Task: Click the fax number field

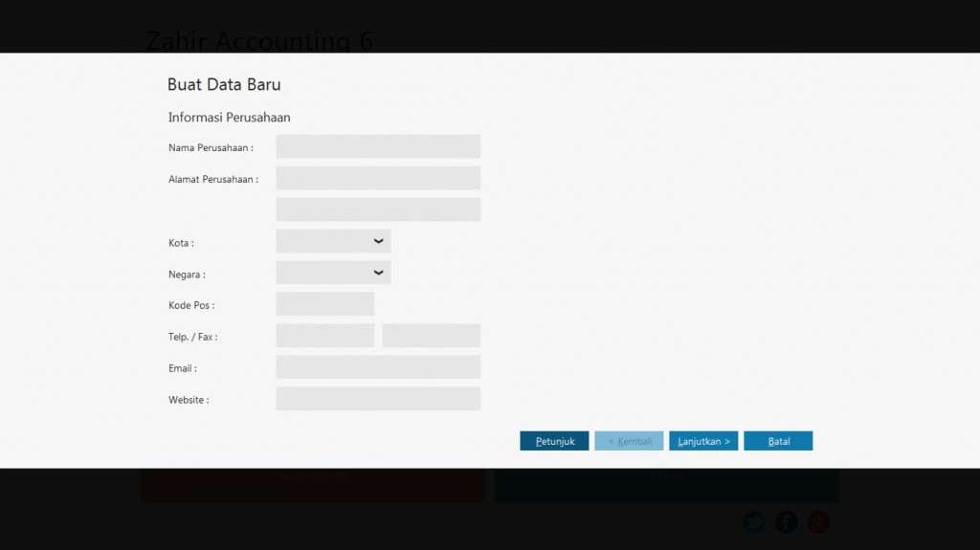Action: pos(431,336)
